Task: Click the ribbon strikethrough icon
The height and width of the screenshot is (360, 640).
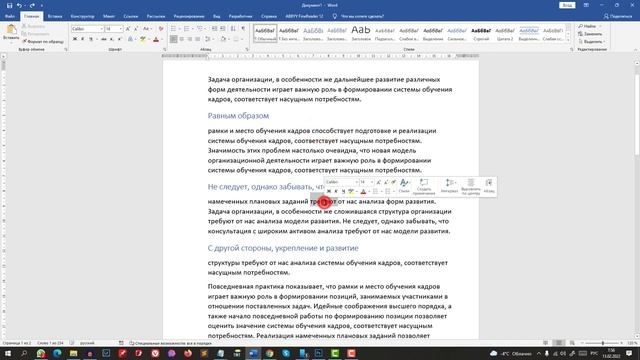Action: pos(104,39)
